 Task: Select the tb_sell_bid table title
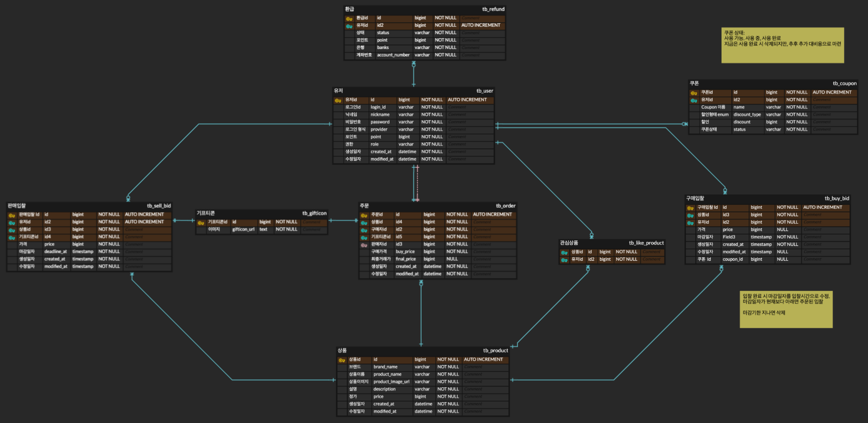(159, 206)
